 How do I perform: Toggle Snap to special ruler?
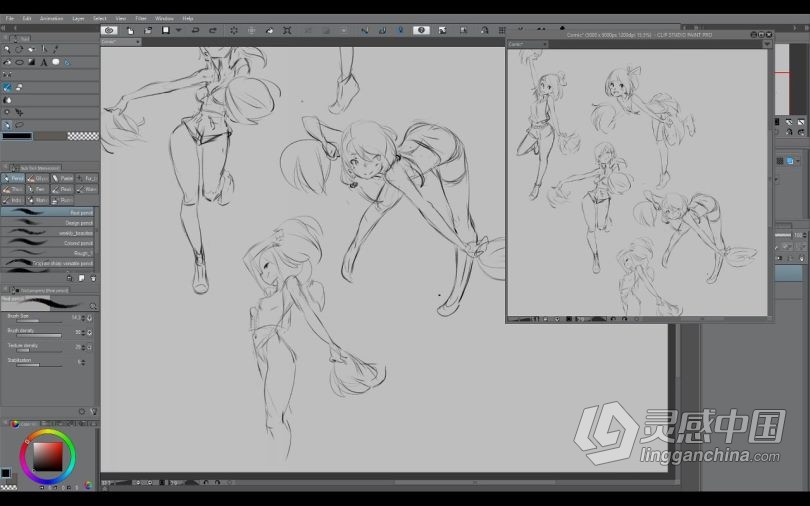pos(382,30)
